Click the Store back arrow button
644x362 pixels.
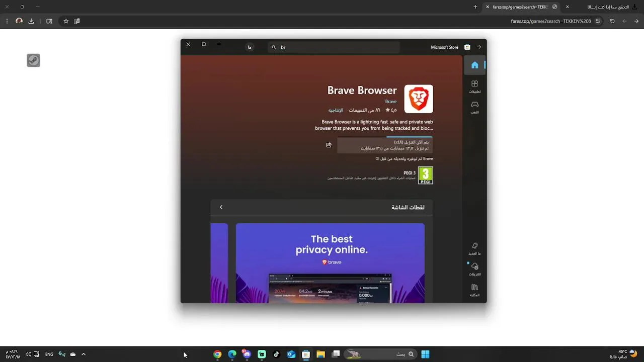479,47
